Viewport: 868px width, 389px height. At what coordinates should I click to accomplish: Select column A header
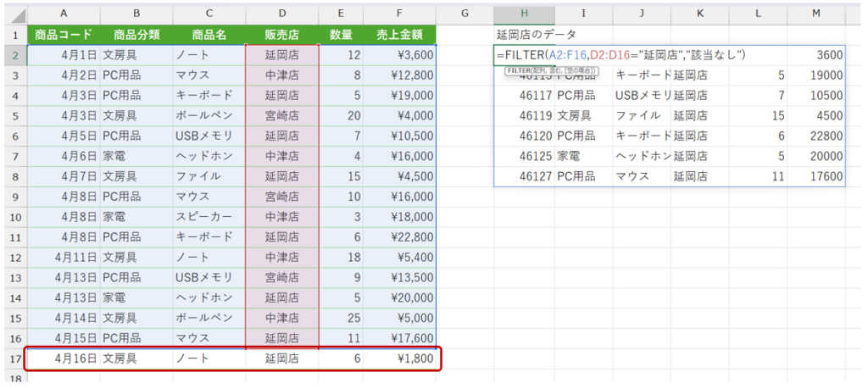(x=63, y=13)
